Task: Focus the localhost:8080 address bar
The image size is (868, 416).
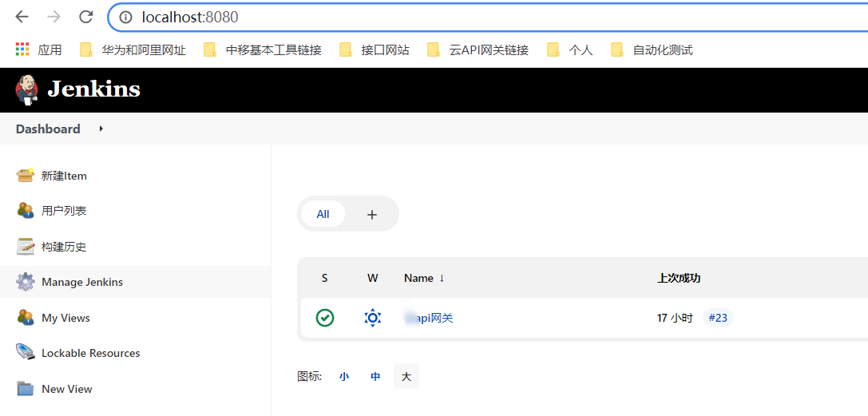Action: (x=487, y=18)
